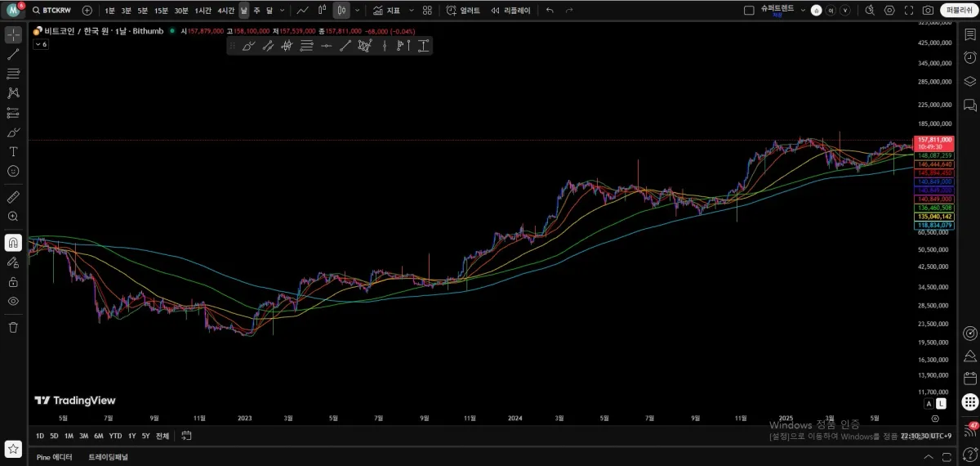Expand the layout dropdown arrow beside 슈퍼트렌드

pos(803,11)
